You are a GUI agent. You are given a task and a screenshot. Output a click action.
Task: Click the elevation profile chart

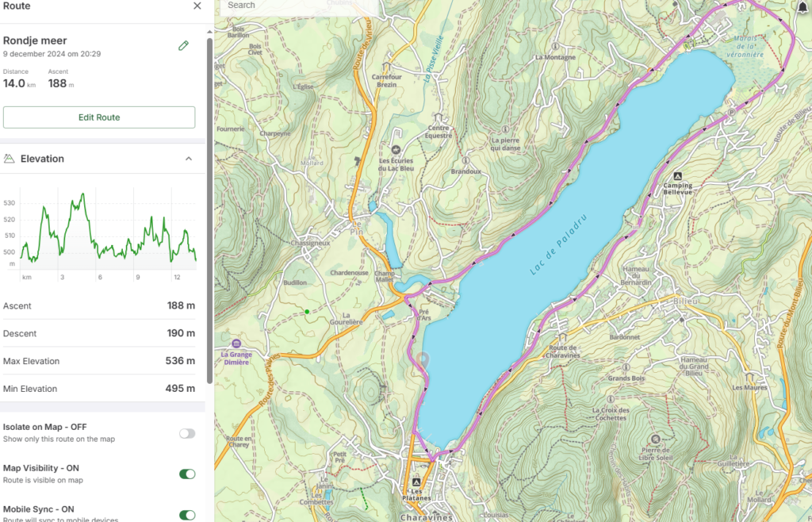tap(107, 230)
